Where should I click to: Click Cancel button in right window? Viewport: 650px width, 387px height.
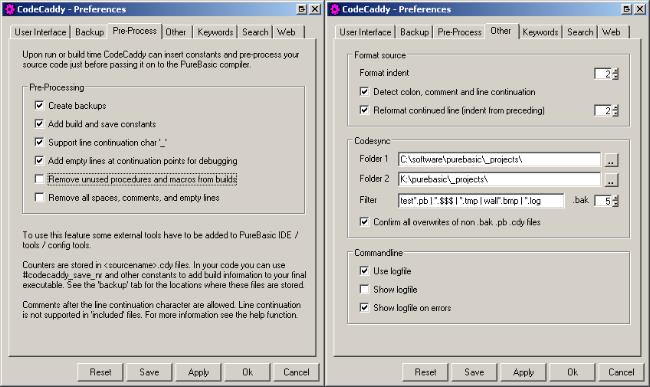pyautogui.click(x=621, y=372)
